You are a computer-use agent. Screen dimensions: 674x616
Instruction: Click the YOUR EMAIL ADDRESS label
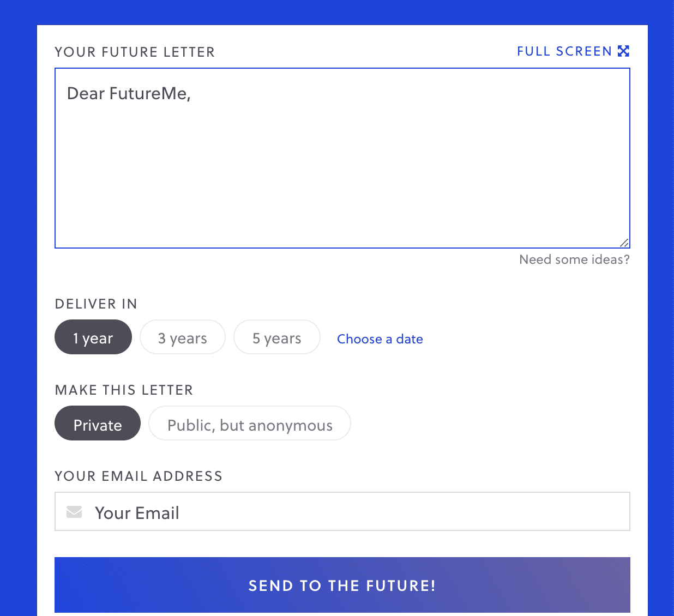(x=139, y=476)
